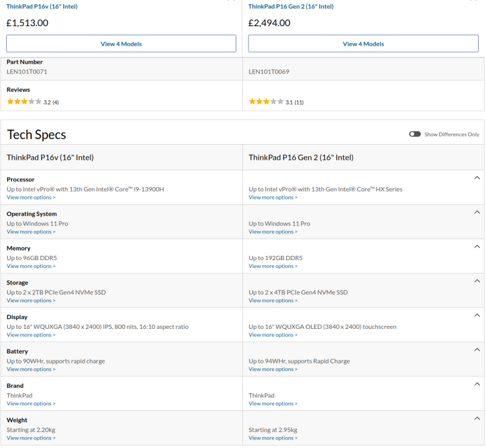View more Memory options for P16v
The width and height of the screenshot is (486, 448).
(x=31, y=266)
